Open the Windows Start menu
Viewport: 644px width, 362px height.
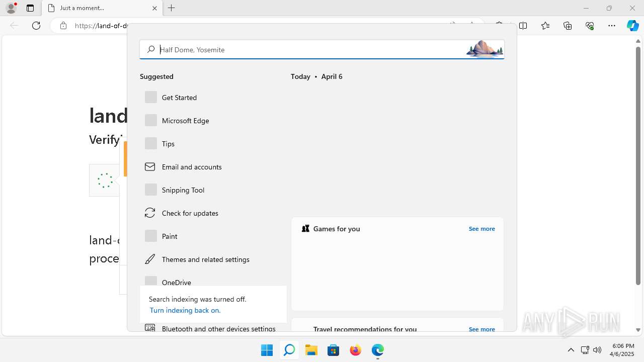pyautogui.click(x=267, y=350)
